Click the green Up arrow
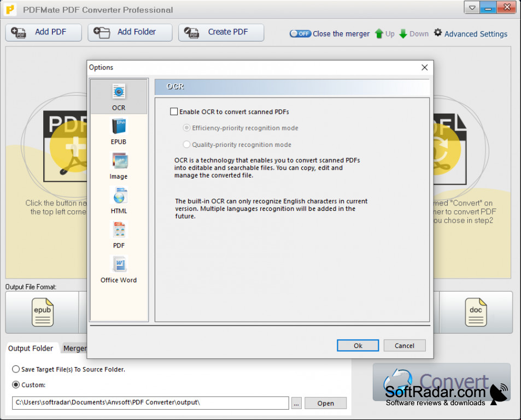This screenshot has width=521, height=420. point(379,33)
